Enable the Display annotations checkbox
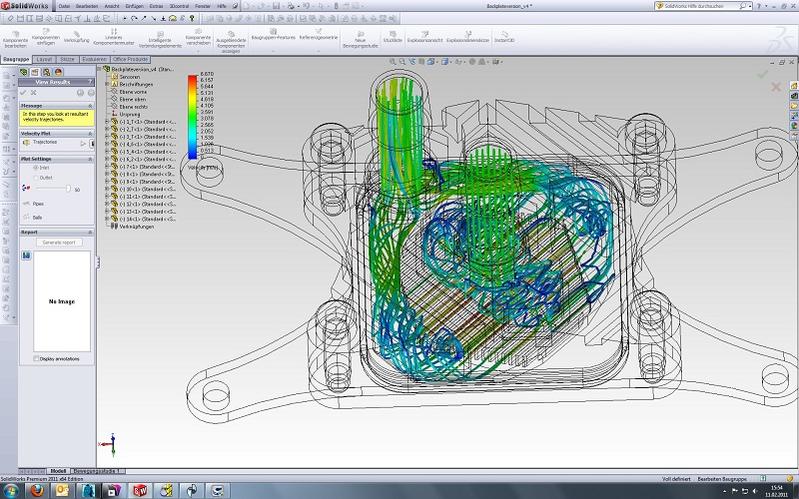Viewport: 799px width, 499px height. tap(36, 359)
